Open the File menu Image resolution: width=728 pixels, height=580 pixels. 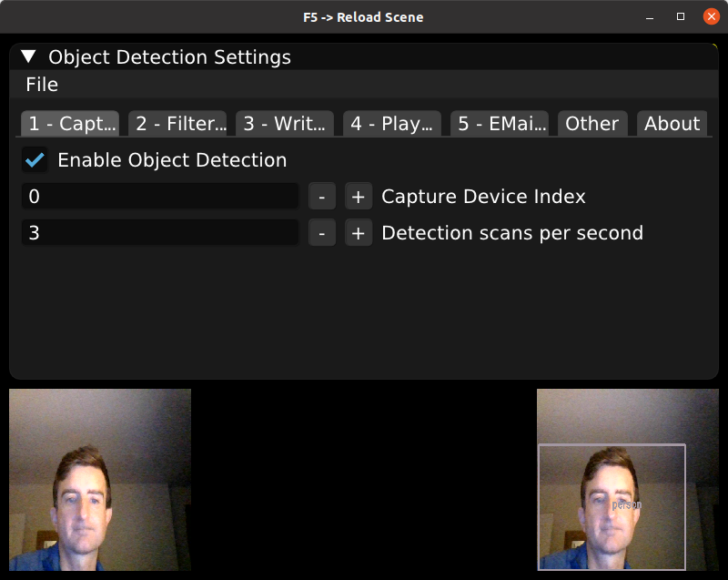[x=41, y=84]
